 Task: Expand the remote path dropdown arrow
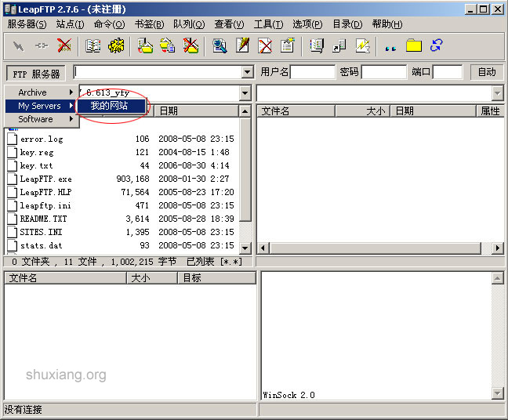tap(497, 93)
